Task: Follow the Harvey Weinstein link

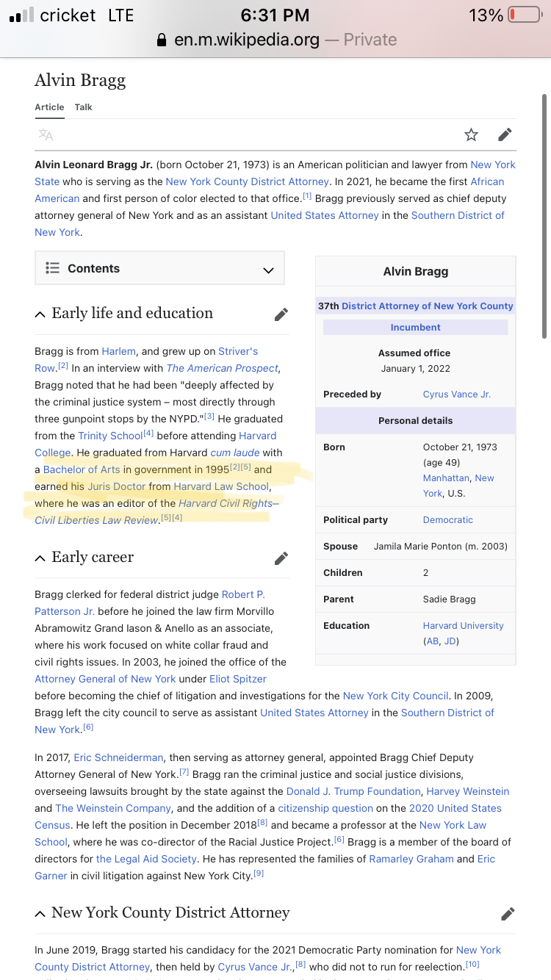Action: (x=468, y=791)
